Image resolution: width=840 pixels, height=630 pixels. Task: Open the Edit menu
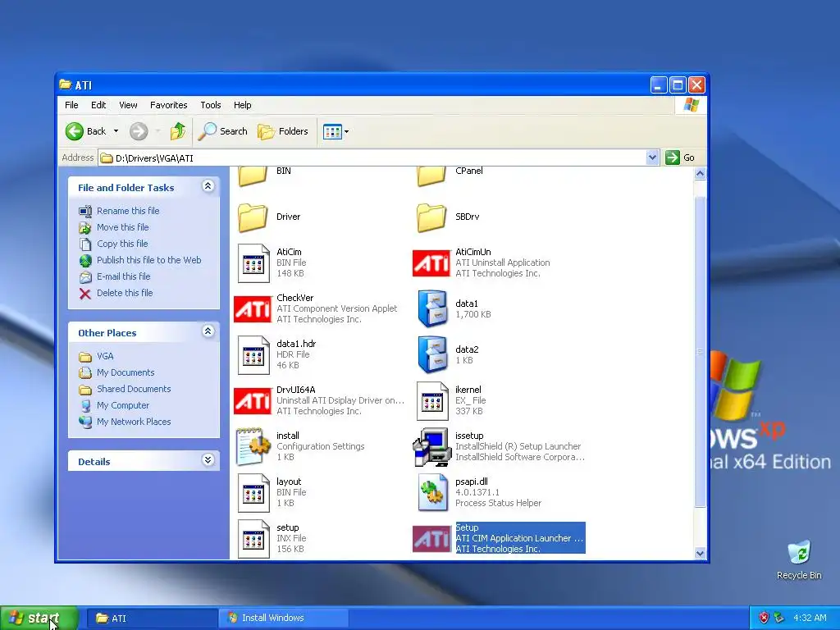pyautogui.click(x=98, y=105)
